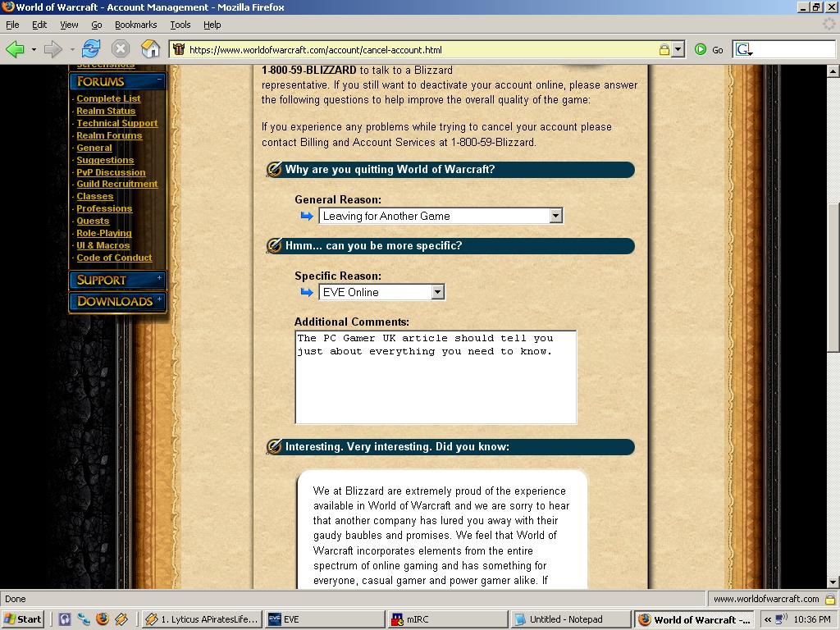840x630 pixels.
Task: Open the Realm Forums link
Action: click(x=109, y=135)
